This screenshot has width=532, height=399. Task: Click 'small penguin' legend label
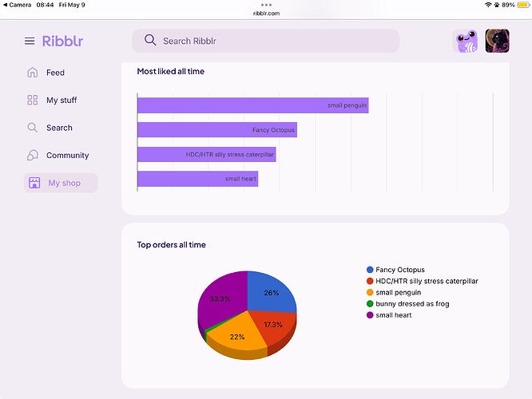coord(399,293)
